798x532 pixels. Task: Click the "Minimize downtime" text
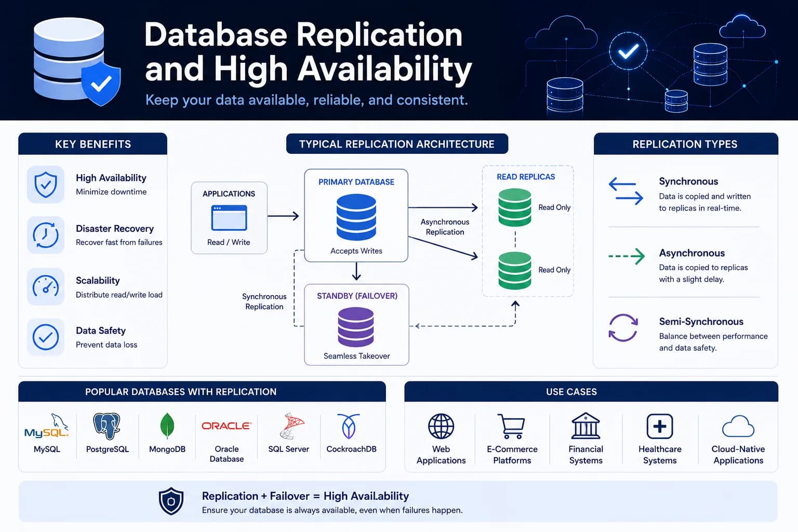pos(111,192)
